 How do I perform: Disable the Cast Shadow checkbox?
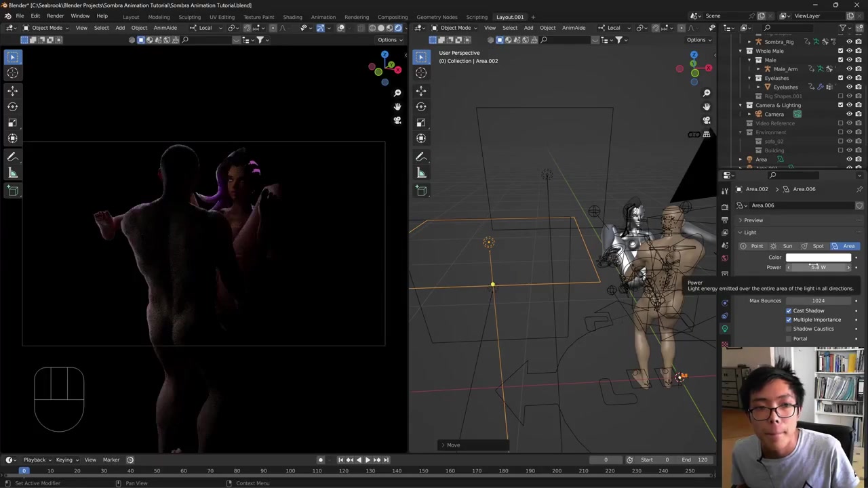(789, 310)
